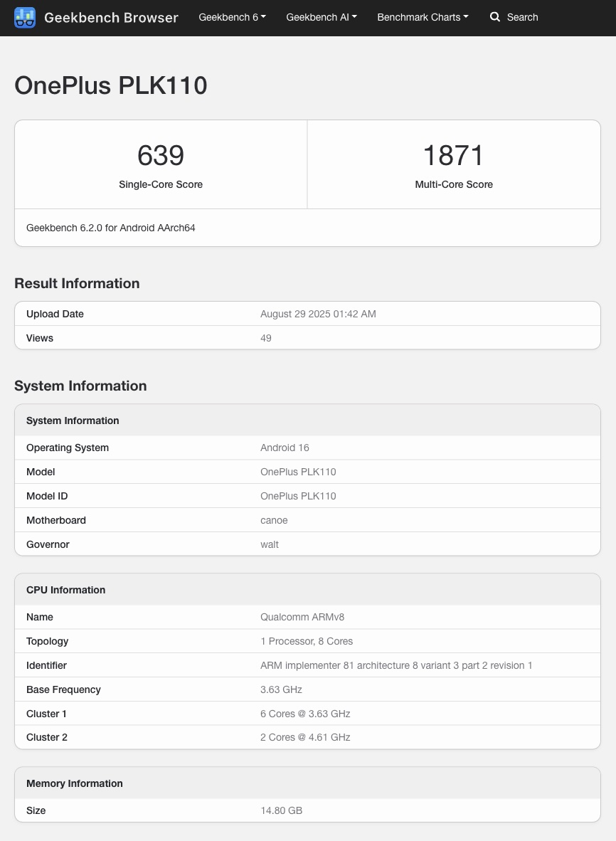Viewport: 616px width, 841px height.
Task: Click the magnifying glass search icon
Action: coord(495,17)
